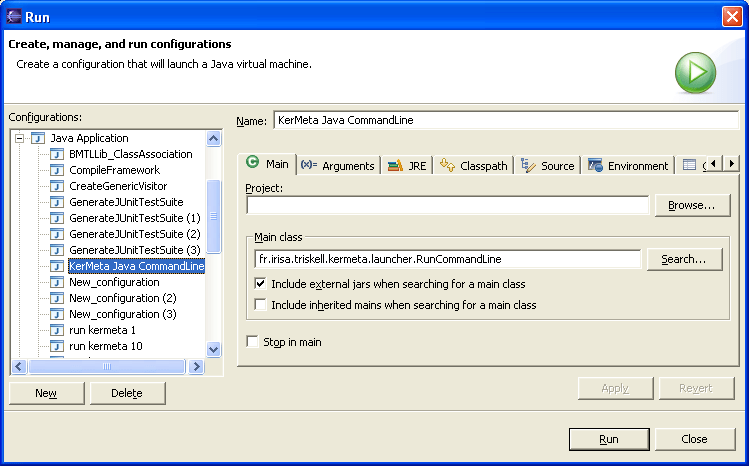
Task: Click the Delete configuration button
Action: click(128, 393)
